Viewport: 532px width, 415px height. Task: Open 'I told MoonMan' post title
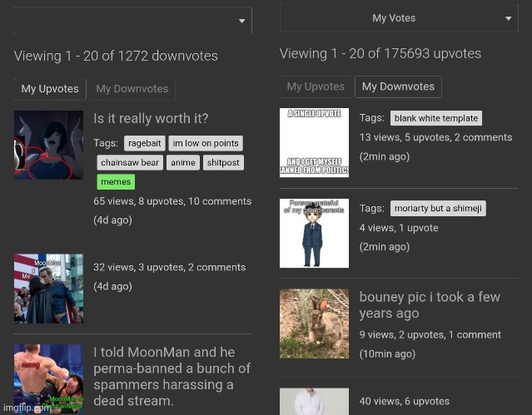tap(172, 376)
